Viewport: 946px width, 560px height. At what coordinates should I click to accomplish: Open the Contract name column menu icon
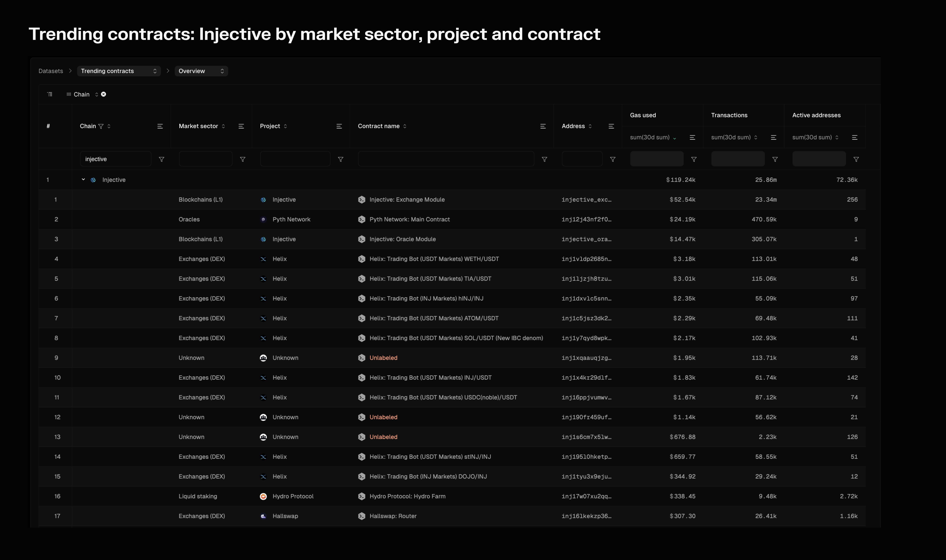point(543,126)
